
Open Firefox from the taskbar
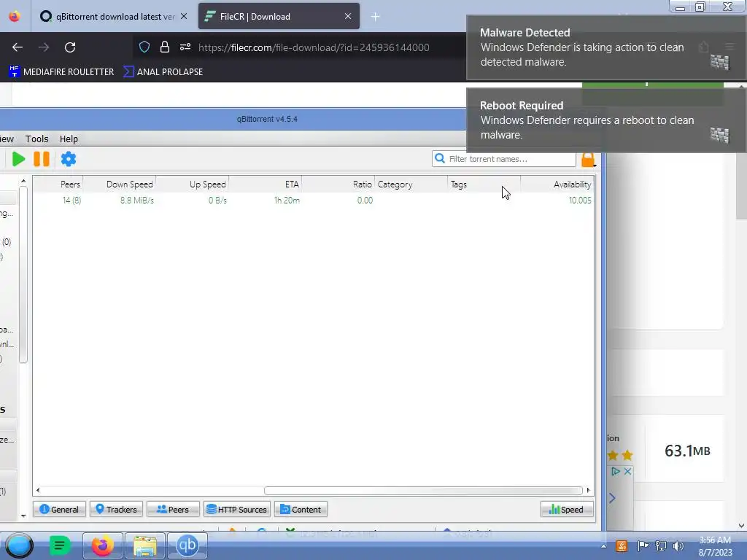102,545
